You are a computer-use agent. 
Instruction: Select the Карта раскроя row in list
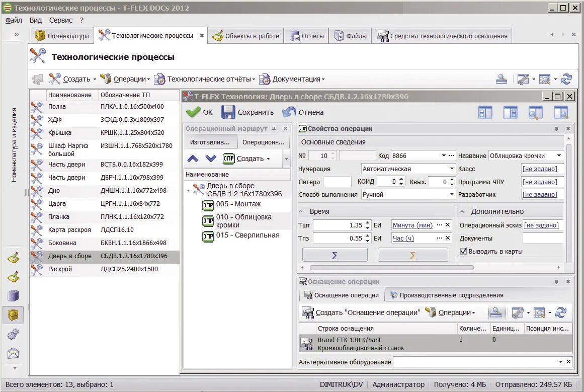tap(104, 230)
